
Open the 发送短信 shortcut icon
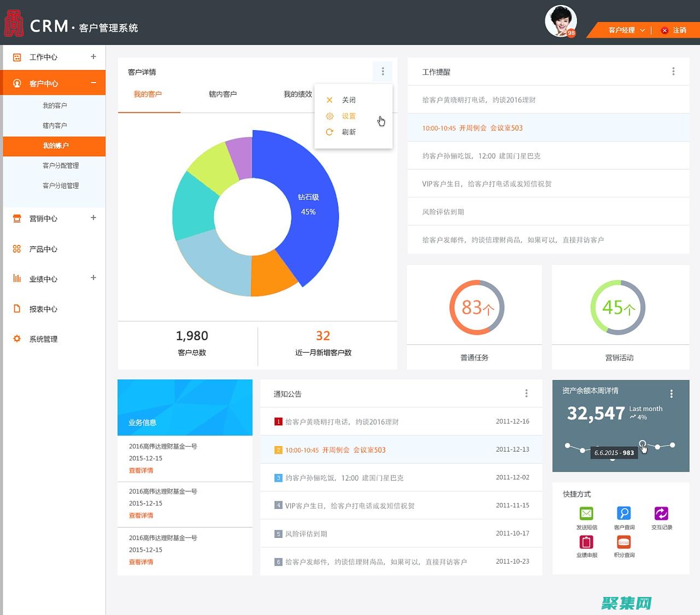pos(586,513)
